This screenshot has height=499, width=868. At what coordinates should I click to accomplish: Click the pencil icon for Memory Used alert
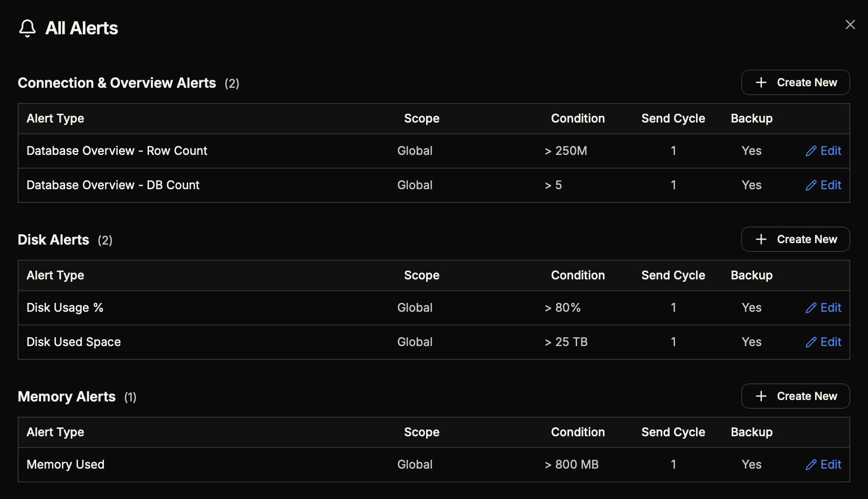[811, 465]
